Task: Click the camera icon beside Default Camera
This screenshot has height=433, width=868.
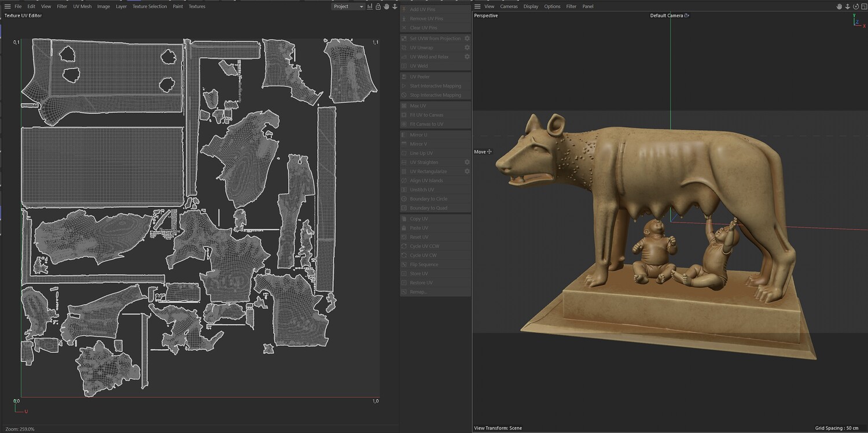Action: click(687, 16)
